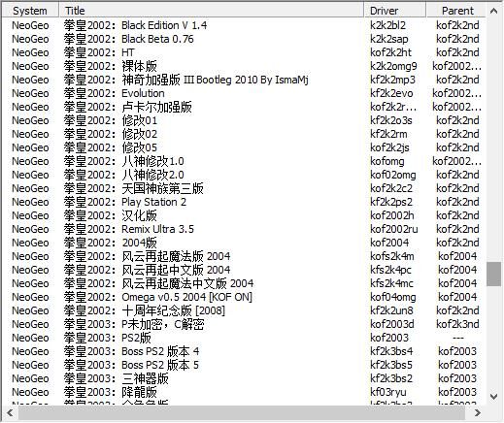
Task: Click the horizontal scrollbar left arrow
Action: (10, 412)
